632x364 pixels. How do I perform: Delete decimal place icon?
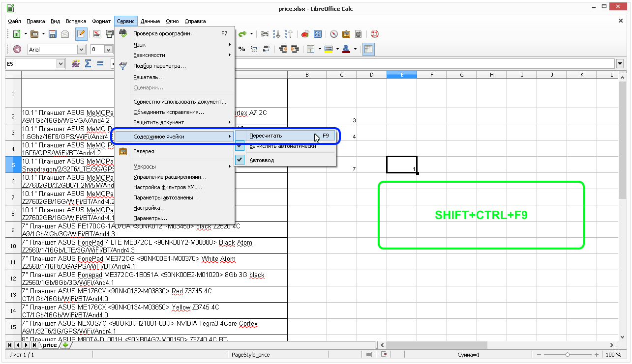coord(266,49)
